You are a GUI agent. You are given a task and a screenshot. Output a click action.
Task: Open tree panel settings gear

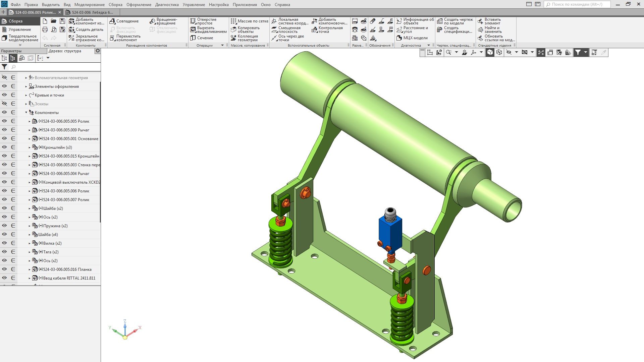tap(98, 51)
